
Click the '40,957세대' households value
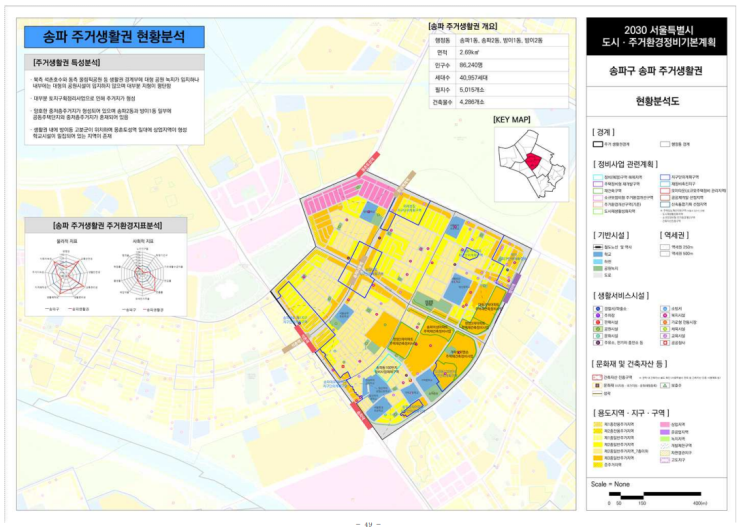pyautogui.click(x=473, y=77)
